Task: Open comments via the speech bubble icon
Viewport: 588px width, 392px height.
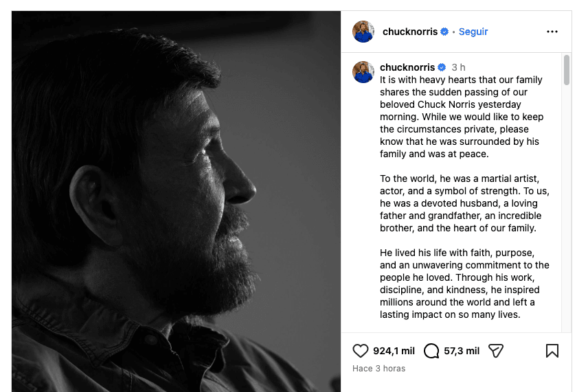Action: pos(431,351)
